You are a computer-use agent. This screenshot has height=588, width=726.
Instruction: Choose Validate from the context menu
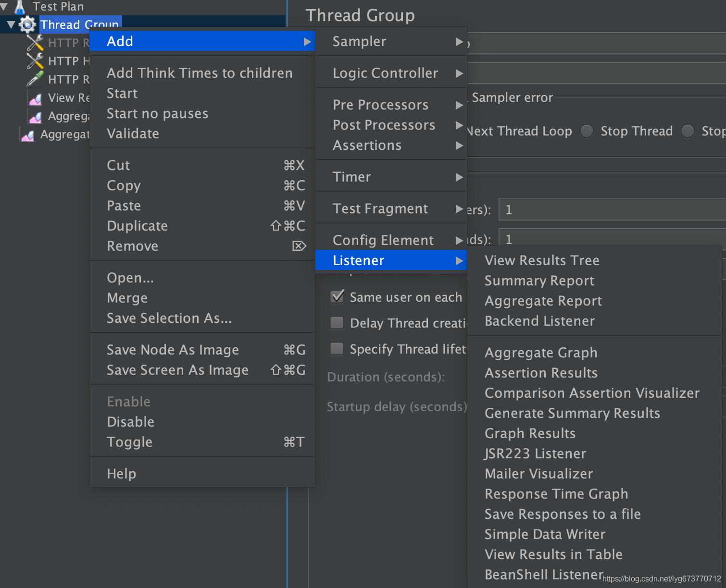202,134
